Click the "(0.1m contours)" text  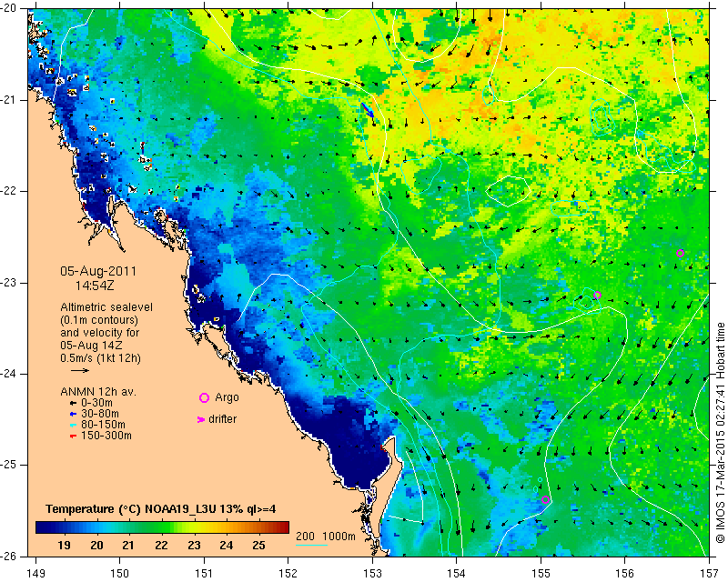99,320
